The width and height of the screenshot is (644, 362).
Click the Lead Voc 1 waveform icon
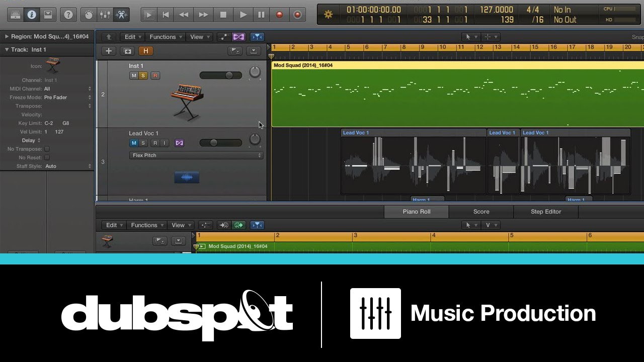[187, 177]
